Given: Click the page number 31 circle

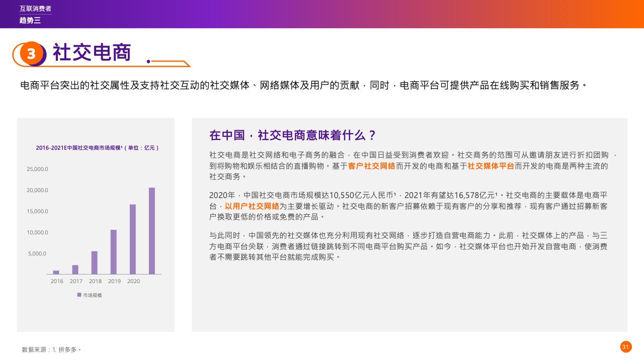Looking at the screenshot, I should coord(626,347).
